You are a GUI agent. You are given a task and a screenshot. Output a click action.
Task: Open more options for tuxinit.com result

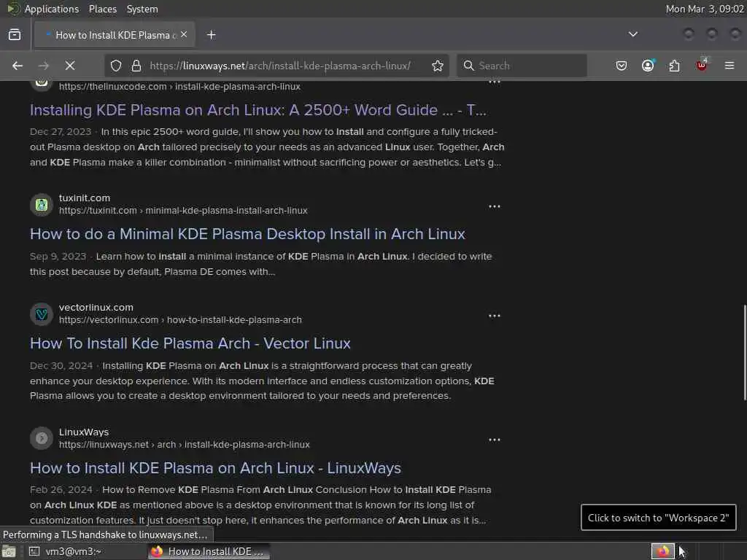(x=495, y=206)
